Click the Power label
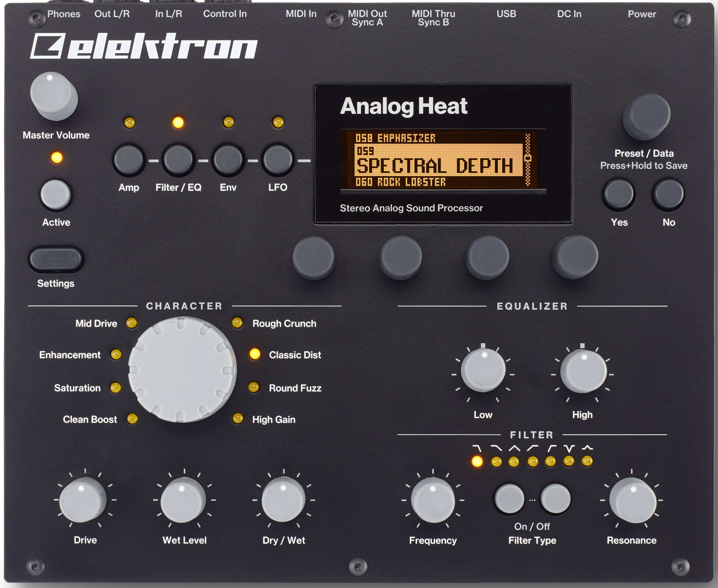Screen dimensions: 718x588 (642, 14)
